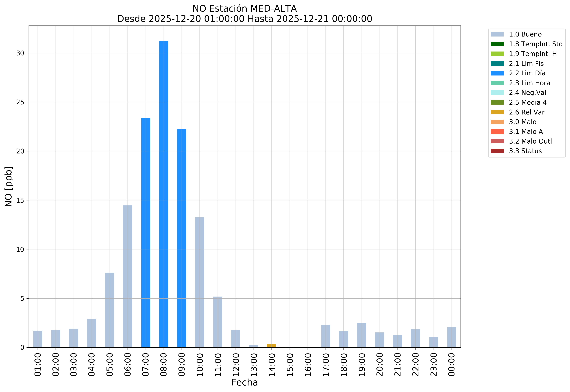Click the 3.3 Status dark red swatch
Screen dimensions: 570x392
pos(497,151)
